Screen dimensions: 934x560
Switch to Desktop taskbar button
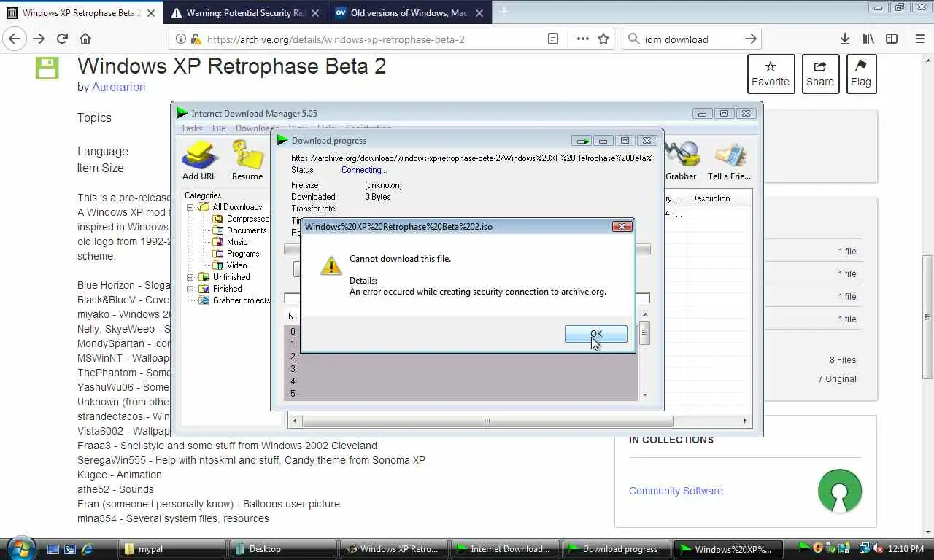(x=283, y=549)
